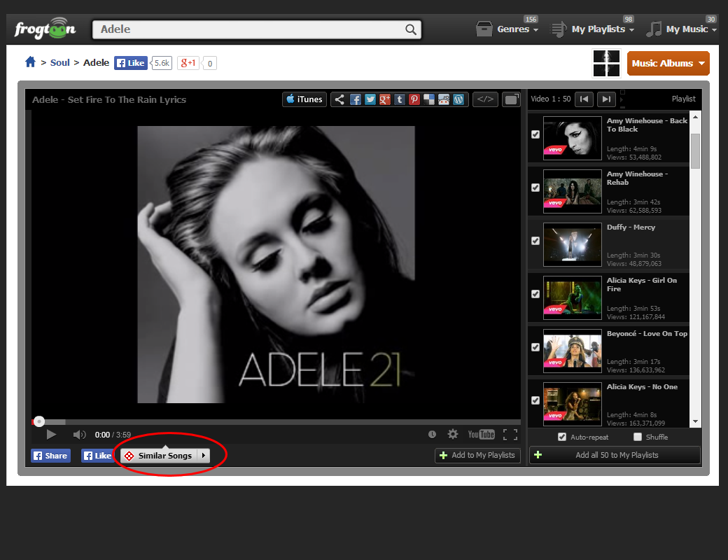Uncheck Duffy - Mercy in the playlist
Screen dimensions: 728x560
[535, 241]
